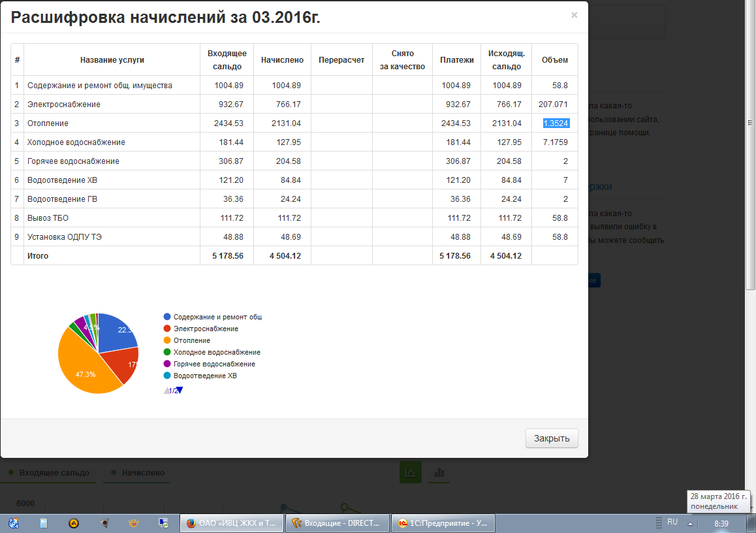This screenshot has height=533, width=756.
Task: Select the highlighted 1.3524 volume cell
Action: tap(556, 123)
